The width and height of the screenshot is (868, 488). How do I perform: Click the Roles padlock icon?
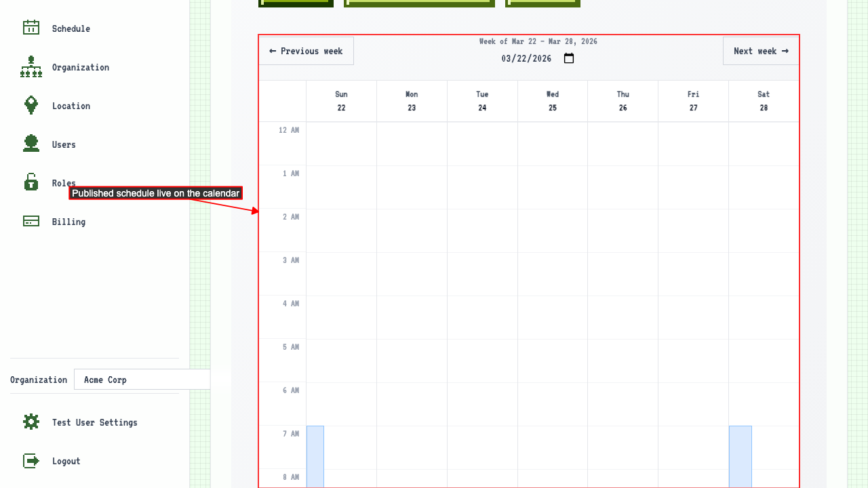pyautogui.click(x=31, y=182)
